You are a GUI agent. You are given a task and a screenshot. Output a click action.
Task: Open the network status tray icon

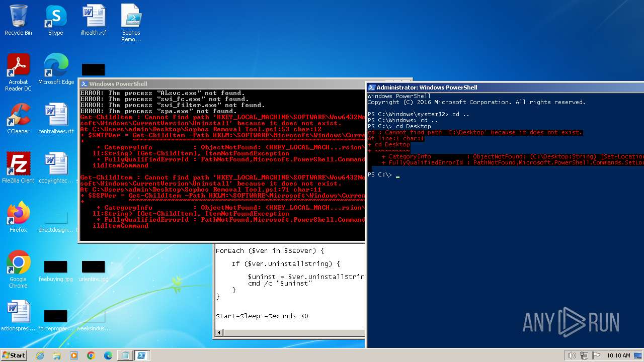pyautogui.click(x=584, y=355)
